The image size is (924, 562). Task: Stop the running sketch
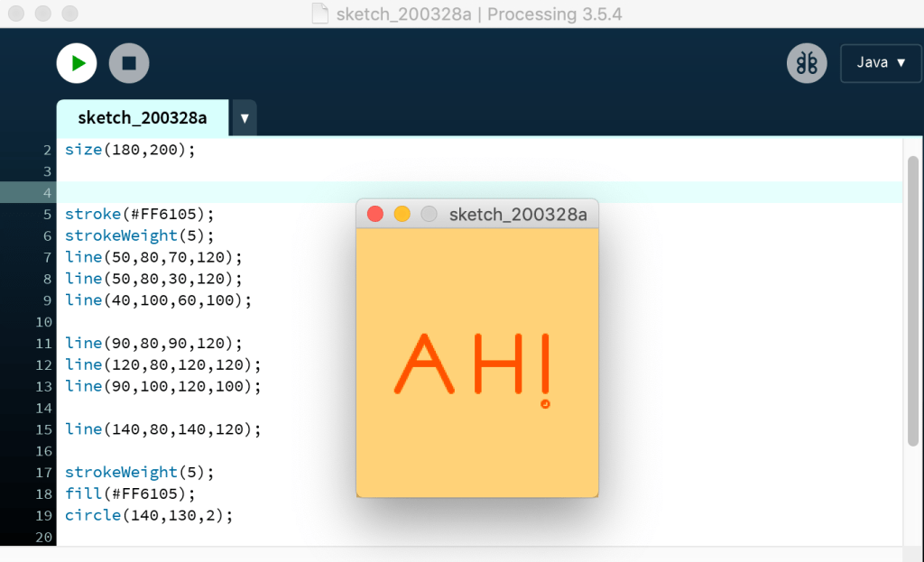(x=129, y=63)
